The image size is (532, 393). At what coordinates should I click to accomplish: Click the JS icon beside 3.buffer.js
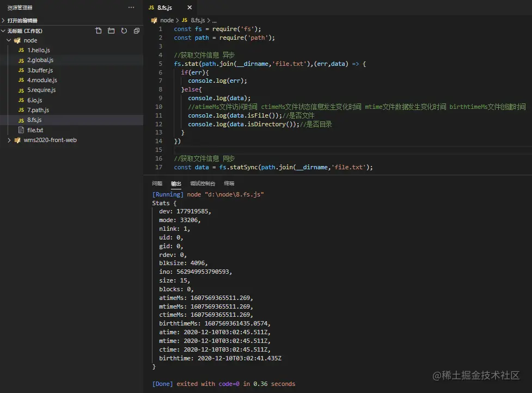(x=21, y=70)
